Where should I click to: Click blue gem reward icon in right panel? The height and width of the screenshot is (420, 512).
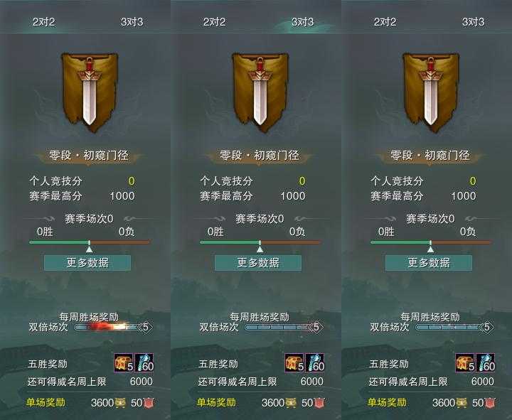[x=486, y=363]
